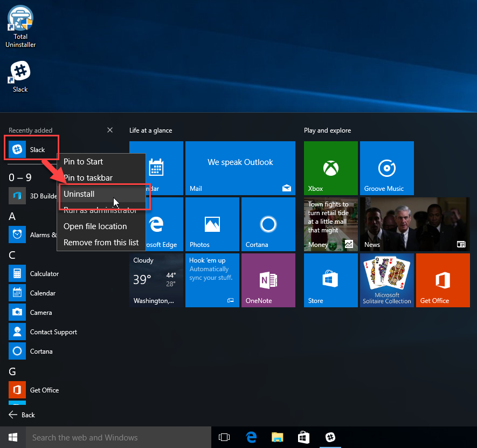
Task: Click the 0 – 9 section header
Action: [x=20, y=177]
